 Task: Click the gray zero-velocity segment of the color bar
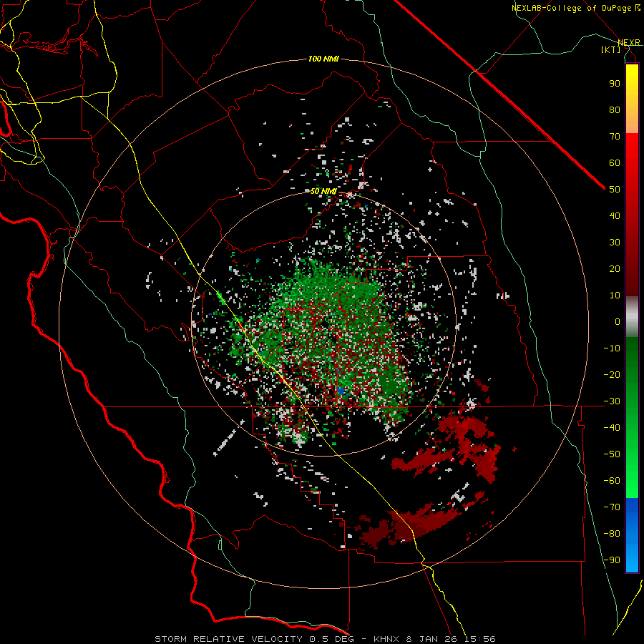[632, 317]
